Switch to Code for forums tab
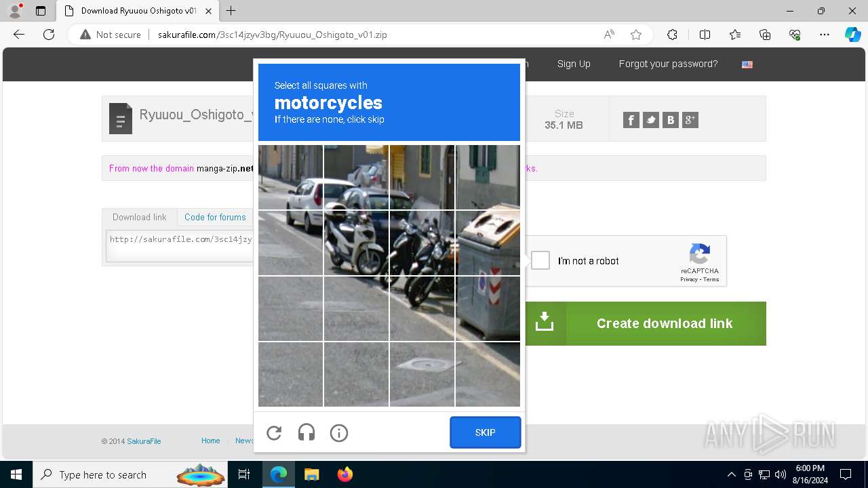868x488 pixels. pyautogui.click(x=215, y=217)
